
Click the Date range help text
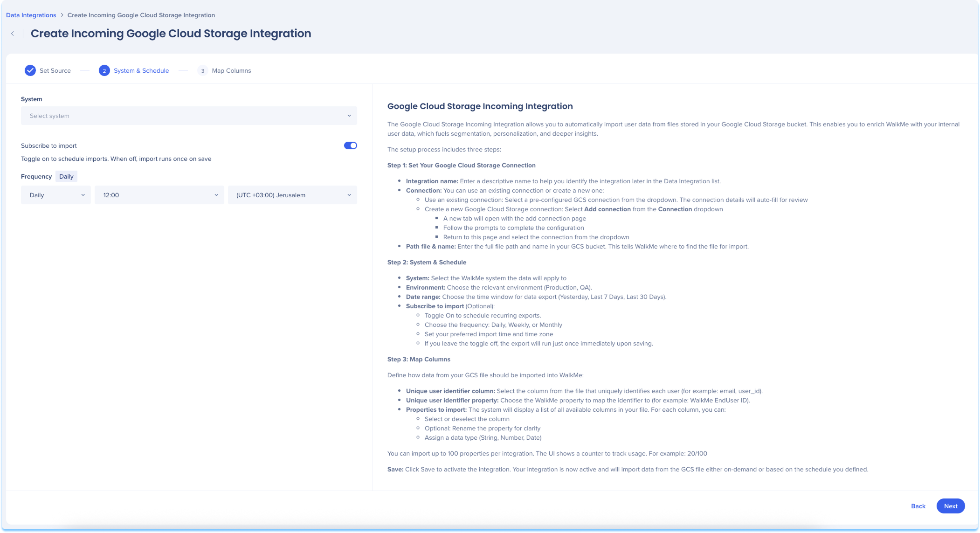coord(536,297)
